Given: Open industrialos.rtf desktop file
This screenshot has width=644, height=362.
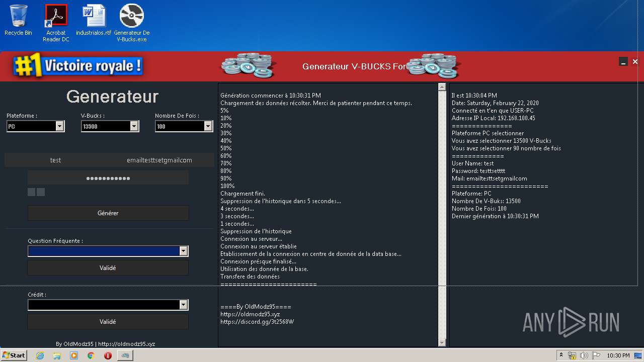Looking at the screenshot, I should click(94, 20).
